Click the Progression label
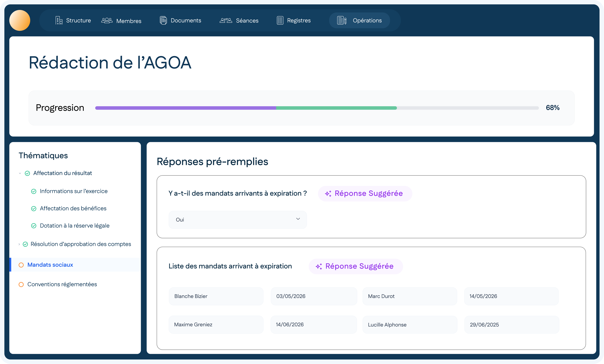The width and height of the screenshot is (604, 364). (x=60, y=108)
